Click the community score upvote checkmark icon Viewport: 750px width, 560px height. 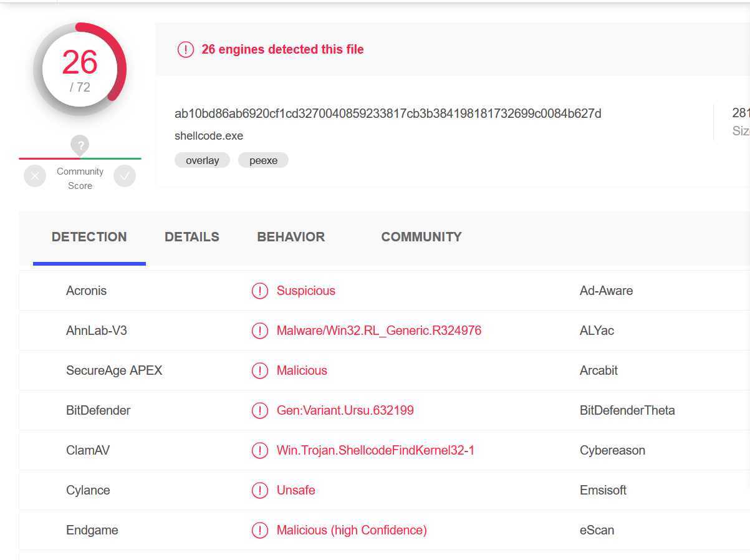tap(125, 176)
